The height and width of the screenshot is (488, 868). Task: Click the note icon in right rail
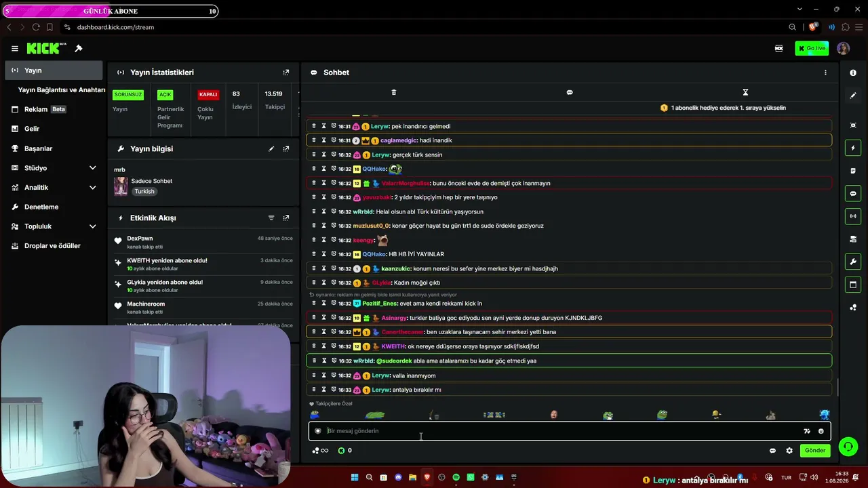[x=853, y=171]
